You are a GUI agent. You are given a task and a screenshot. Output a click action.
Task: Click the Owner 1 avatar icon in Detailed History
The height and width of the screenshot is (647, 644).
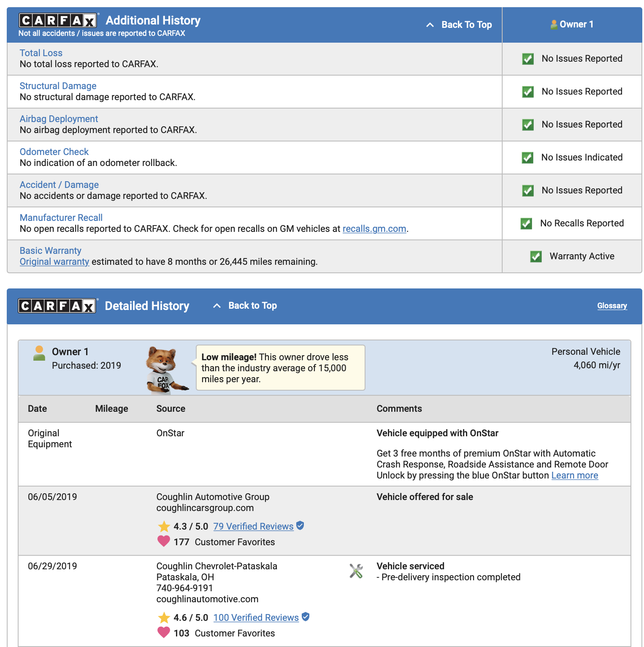39,353
